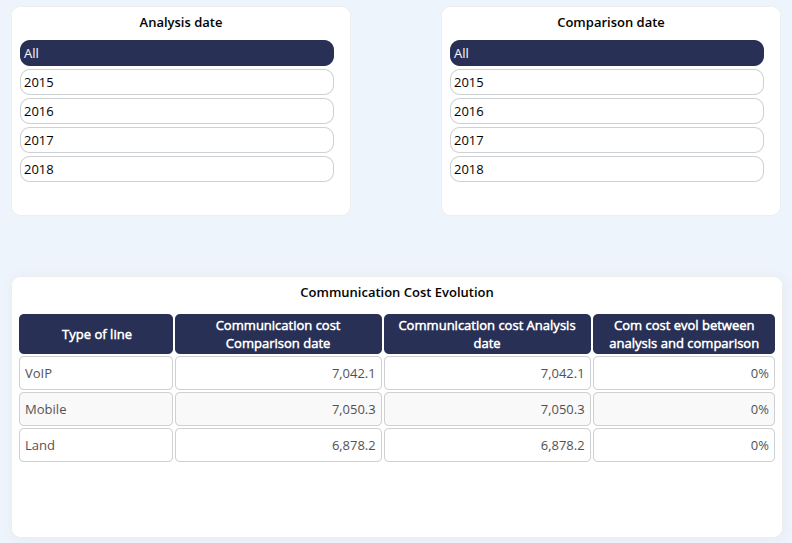Select 'All' in Comparison date filter
This screenshot has height=543, width=792.
click(x=606, y=53)
